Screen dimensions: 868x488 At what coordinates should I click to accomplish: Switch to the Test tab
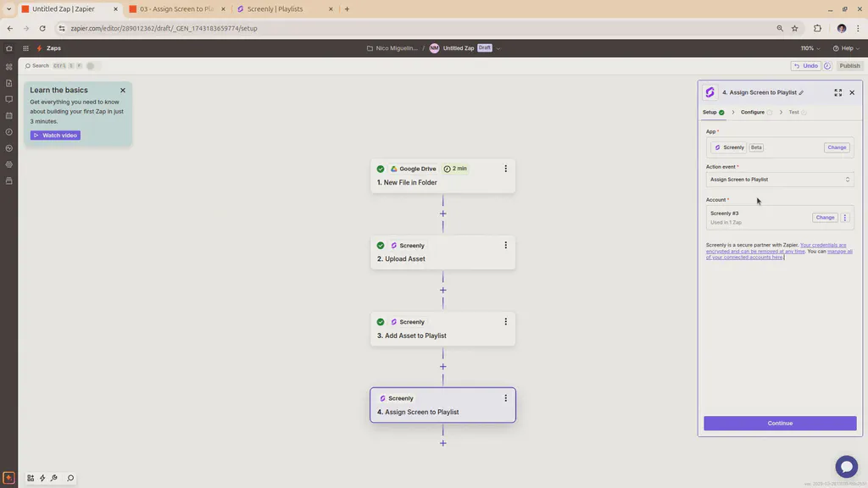point(795,112)
